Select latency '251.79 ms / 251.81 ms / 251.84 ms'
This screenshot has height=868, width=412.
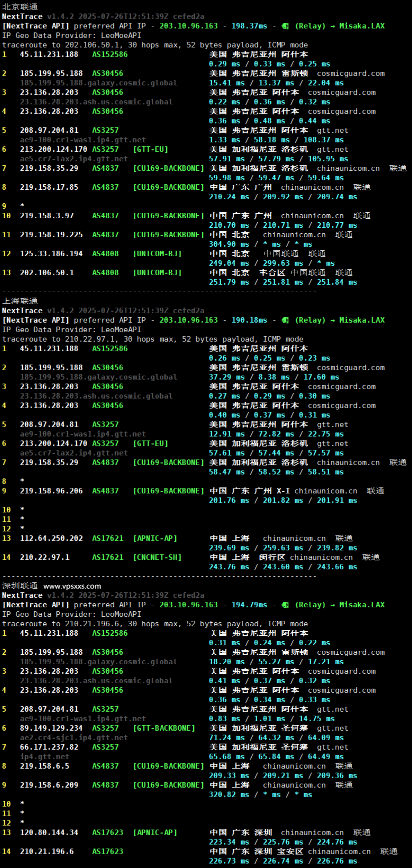tap(283, 282)
